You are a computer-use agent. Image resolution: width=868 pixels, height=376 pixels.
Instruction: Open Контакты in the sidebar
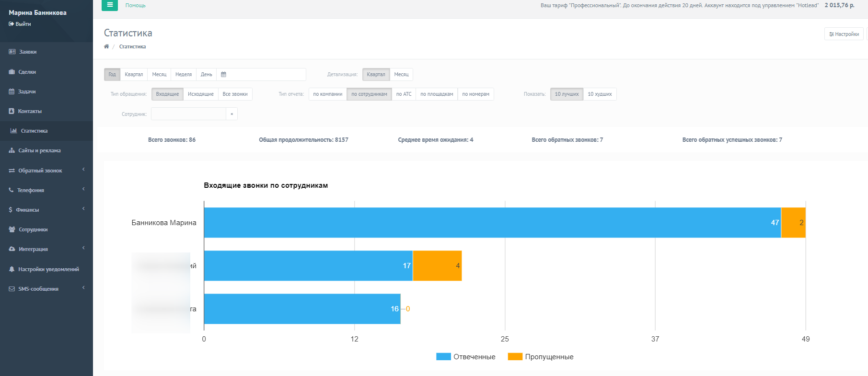click(30, 111)
